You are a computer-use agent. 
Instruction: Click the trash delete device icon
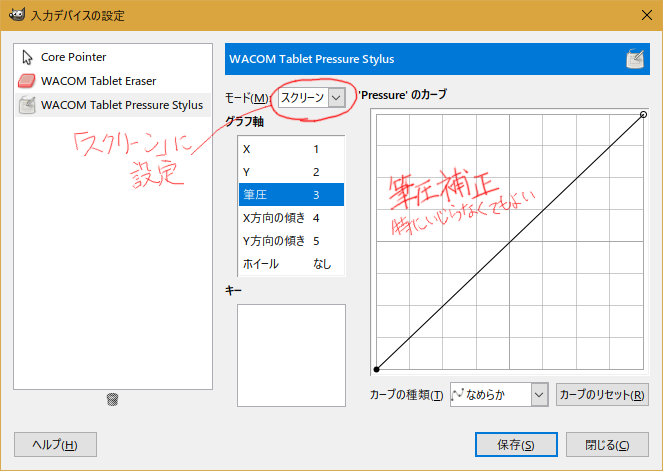tap(112, 399)
